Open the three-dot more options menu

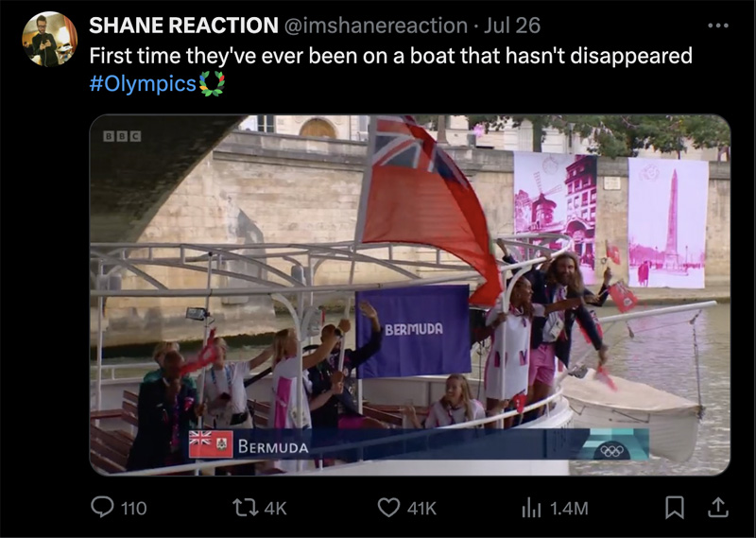coord(718,26)
